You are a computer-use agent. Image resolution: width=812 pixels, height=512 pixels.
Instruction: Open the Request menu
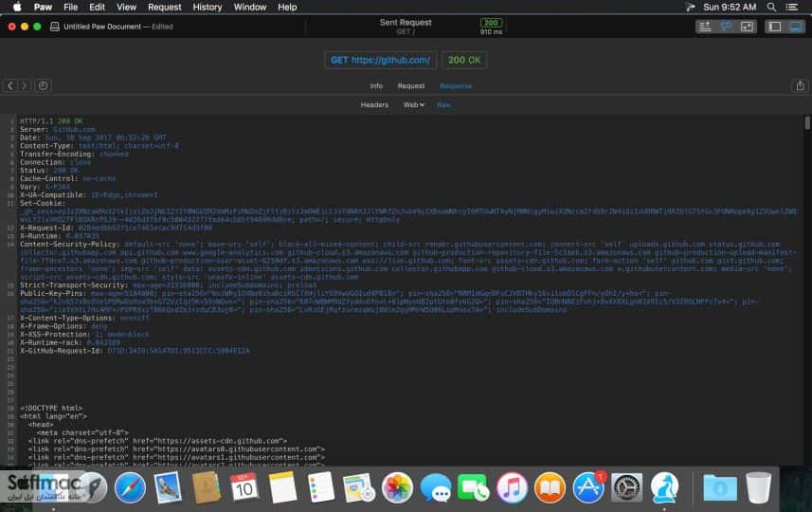164,7
